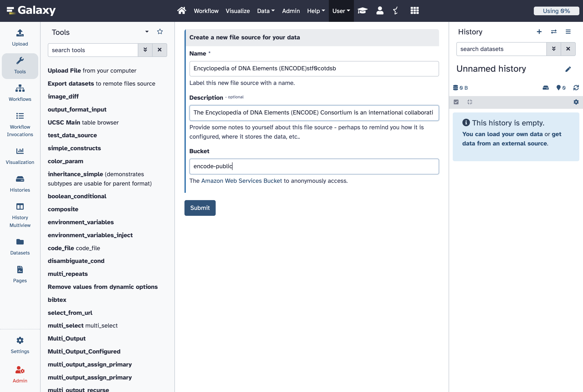Open the Pages sidebar panel
Image resolution: width=583 pixels, height=392 pixels.
[x=20, y=274]
